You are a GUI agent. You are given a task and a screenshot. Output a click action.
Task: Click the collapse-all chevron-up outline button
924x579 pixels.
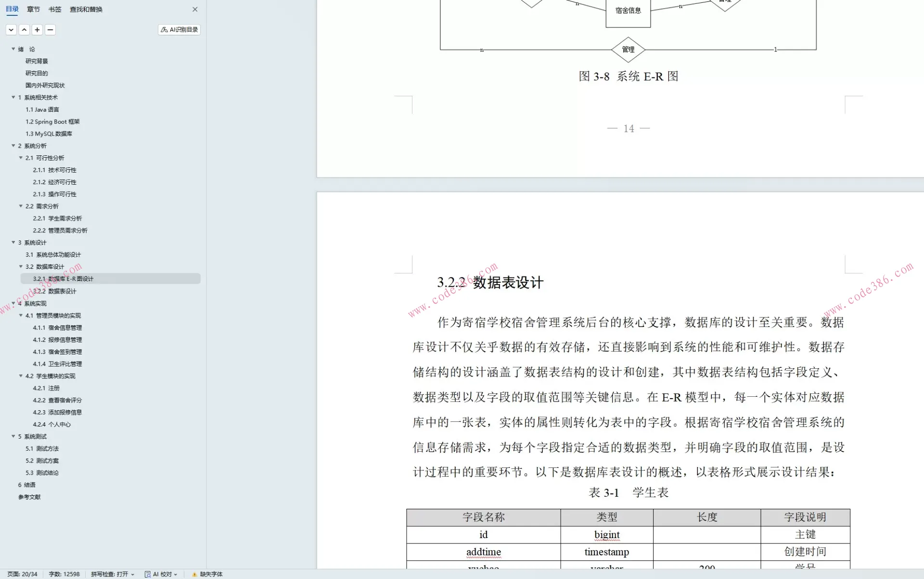[24, 30]
